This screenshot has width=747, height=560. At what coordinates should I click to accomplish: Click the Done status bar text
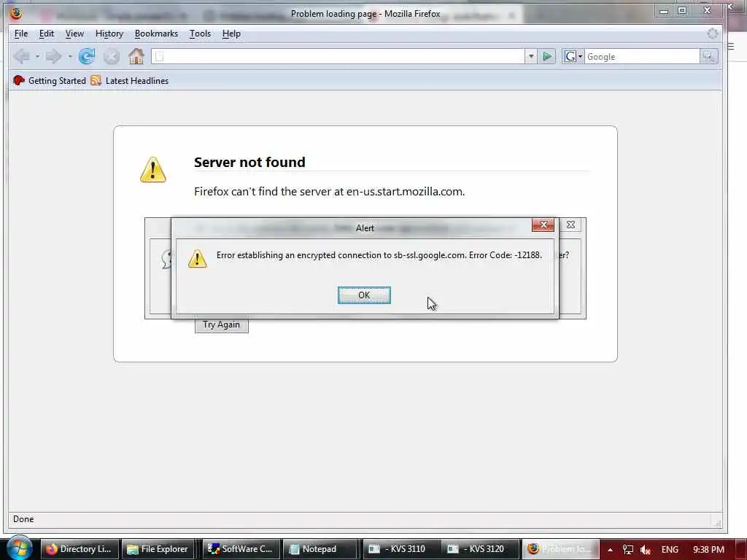click(23, 519)
